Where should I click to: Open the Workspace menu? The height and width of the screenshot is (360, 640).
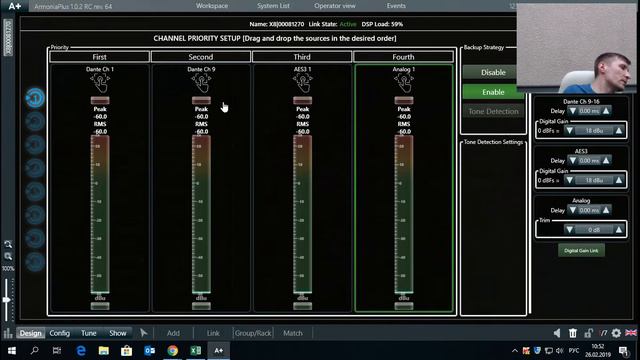click(212, 6)
